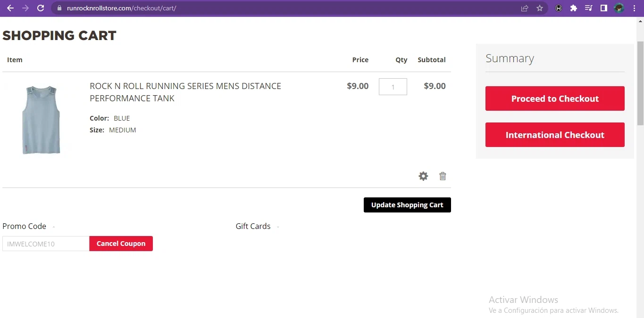Click Cancel Coupon
Viewport: 644px width, 318px height.
[121, 244]
